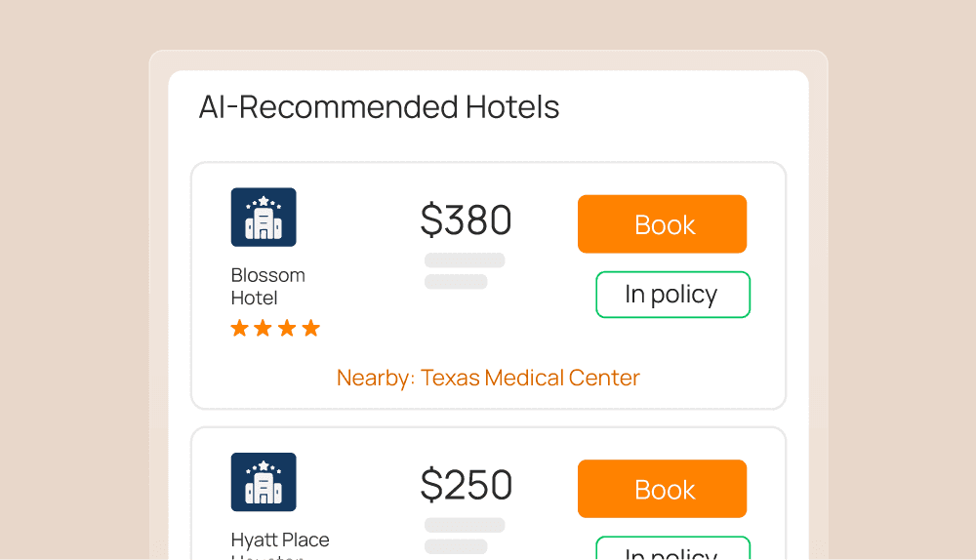Click the lower placeholder line under $250
This screenshot has height=560, width=976.
(456, 546)
